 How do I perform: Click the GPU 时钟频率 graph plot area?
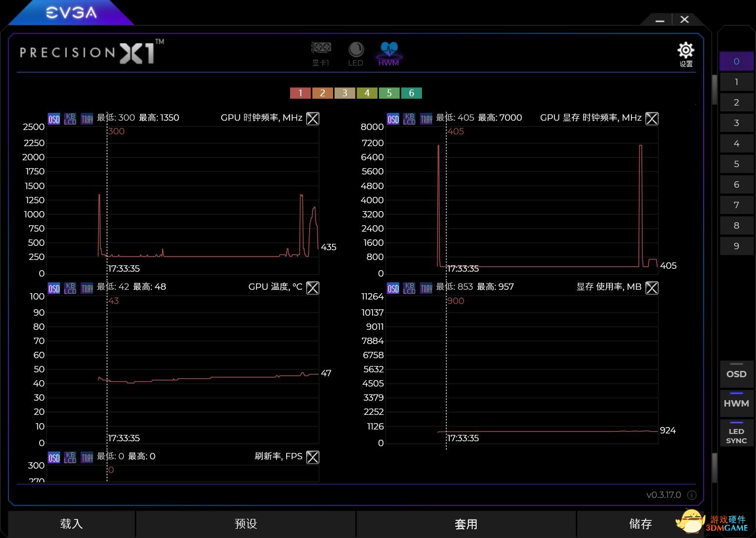(x=183, y=200)
